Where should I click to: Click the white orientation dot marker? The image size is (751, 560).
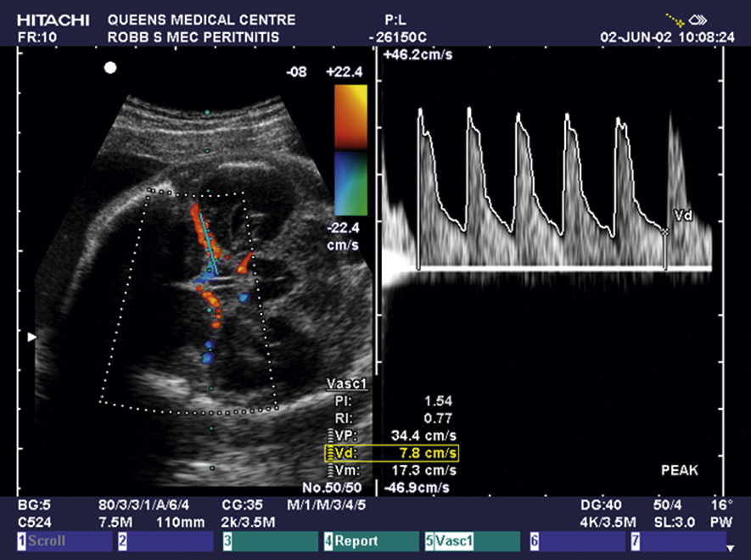pos(110,68)
